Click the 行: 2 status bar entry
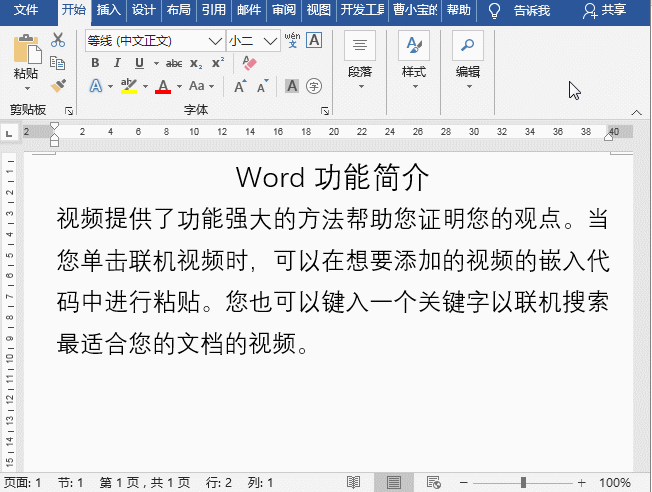The height and width of the screenshot is (492, 652). [219, 482]
